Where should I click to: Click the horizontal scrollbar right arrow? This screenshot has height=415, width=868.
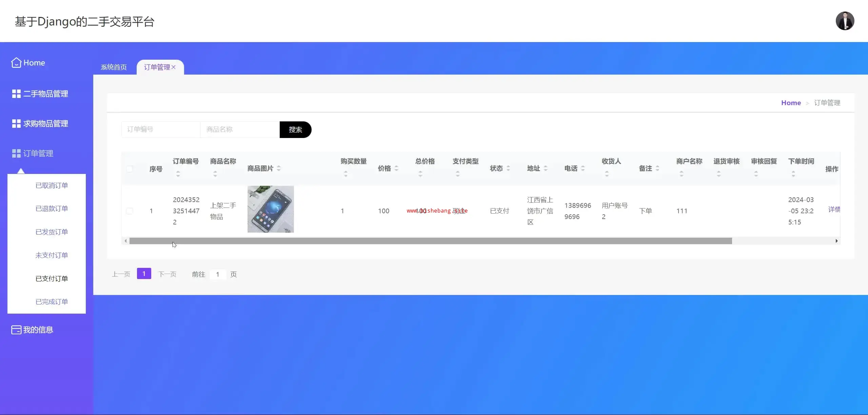836,241
